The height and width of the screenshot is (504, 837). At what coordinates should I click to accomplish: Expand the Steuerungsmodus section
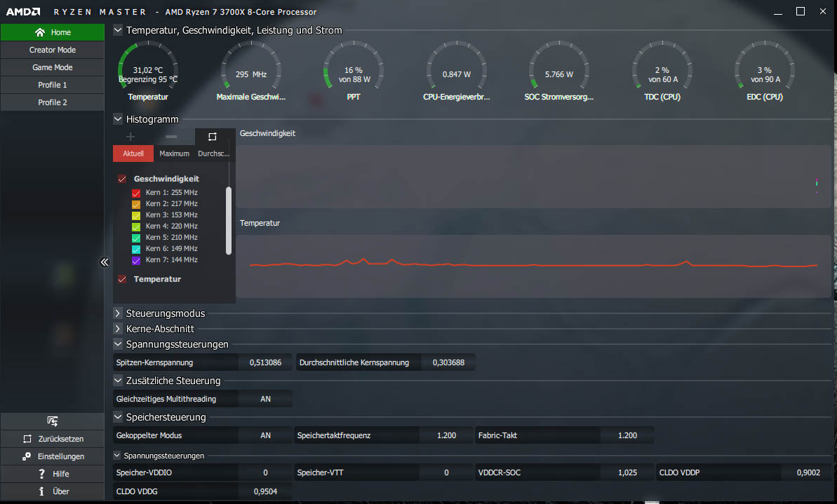[x=118, y=313]
